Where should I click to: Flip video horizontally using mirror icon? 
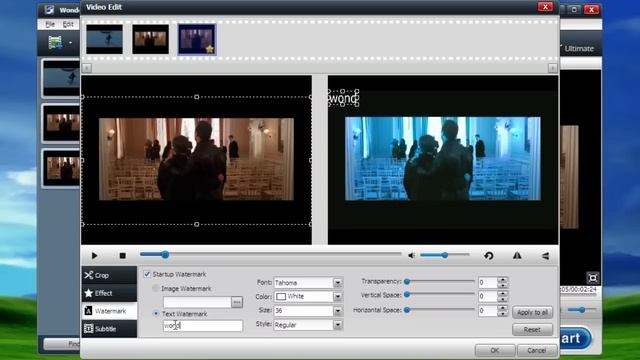click(517, 256)
